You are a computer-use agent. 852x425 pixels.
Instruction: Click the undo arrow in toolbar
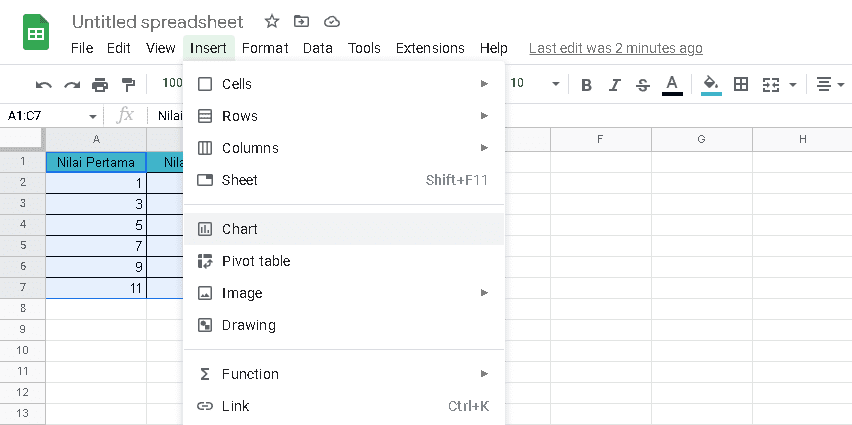(x=43, y=85)
